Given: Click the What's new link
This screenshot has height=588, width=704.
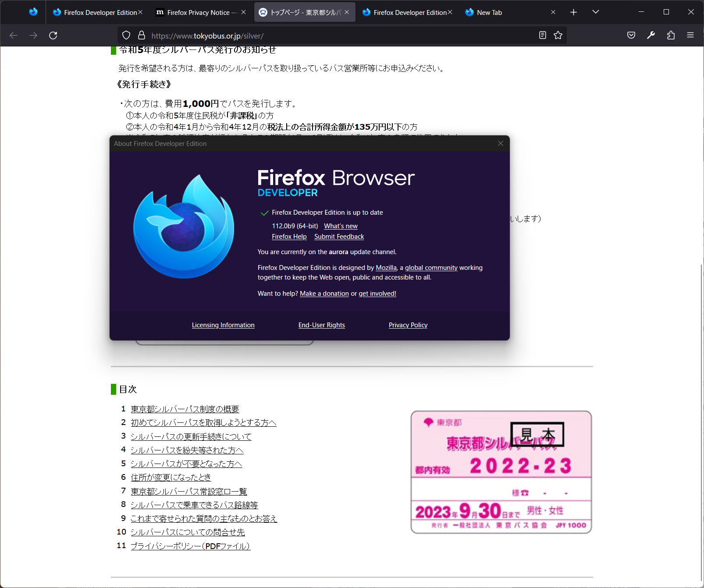Looking at the screenshot, I should pos(341,226).
